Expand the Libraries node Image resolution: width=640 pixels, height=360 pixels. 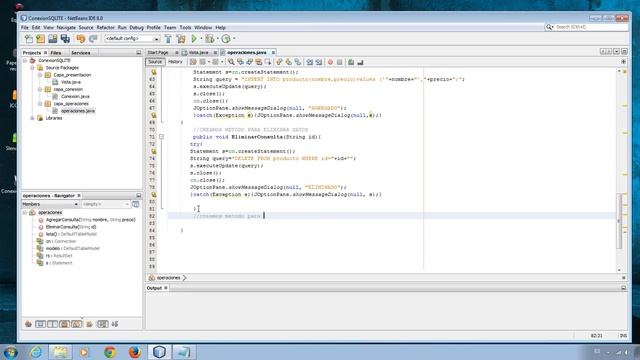[x=33, y=118]
